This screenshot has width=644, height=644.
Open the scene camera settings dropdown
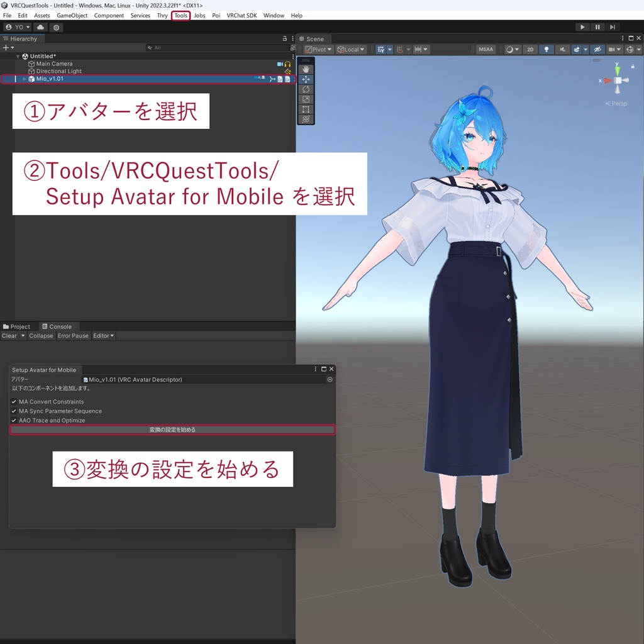[x=614, y=49]
